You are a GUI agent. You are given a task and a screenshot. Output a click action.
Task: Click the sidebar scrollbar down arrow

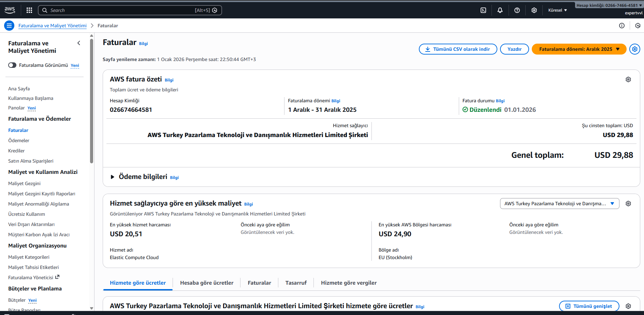[x=91, y=308]
